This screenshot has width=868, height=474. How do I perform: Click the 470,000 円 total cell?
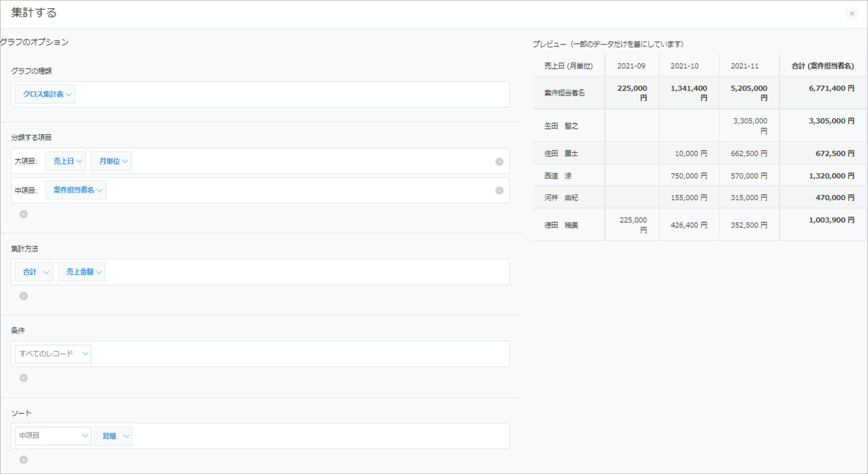coord(823,197)
